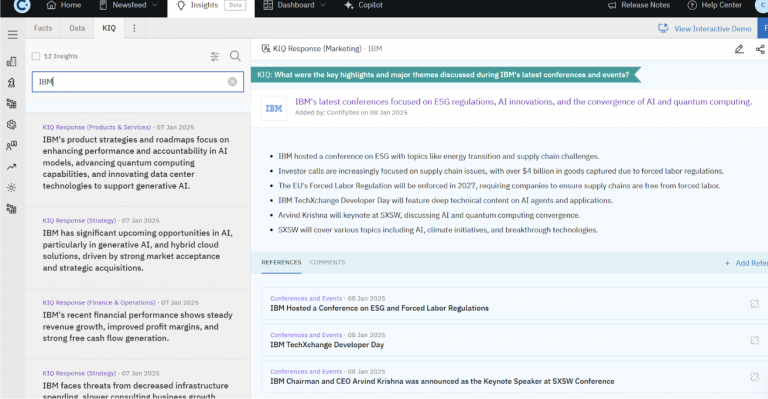Viewport: 768px width, 399px height.
Task: Click the IBM search input field
Action: click(138, 82)
